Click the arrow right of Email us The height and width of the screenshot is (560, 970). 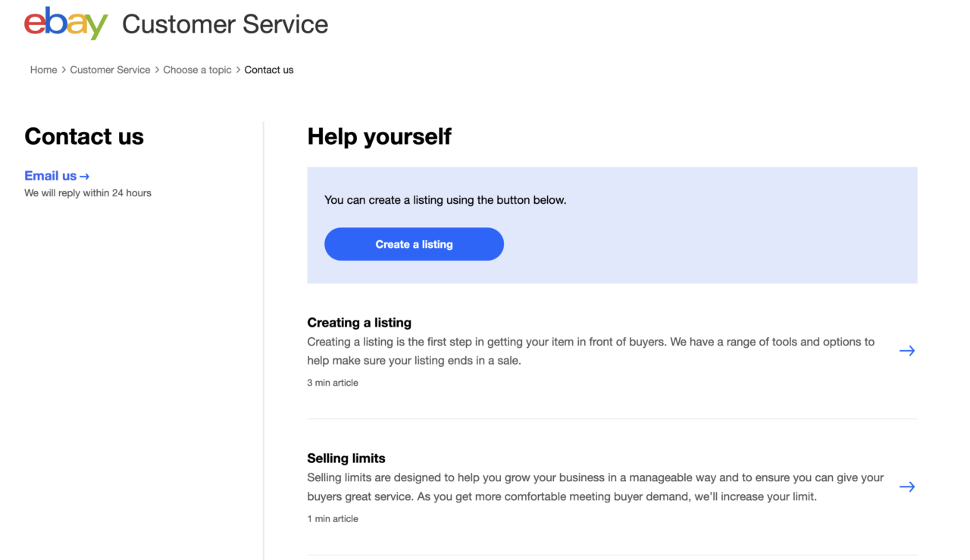[x=84, y=177]
